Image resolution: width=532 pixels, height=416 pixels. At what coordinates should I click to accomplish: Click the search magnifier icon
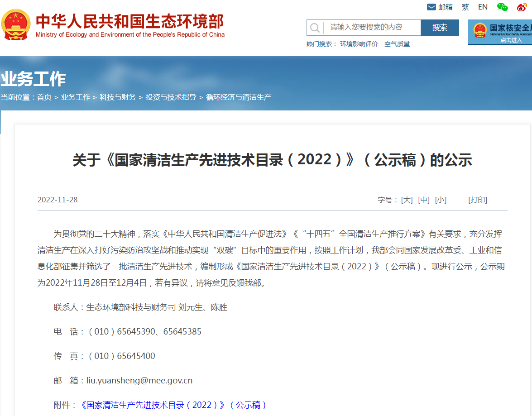pos(315,28)
